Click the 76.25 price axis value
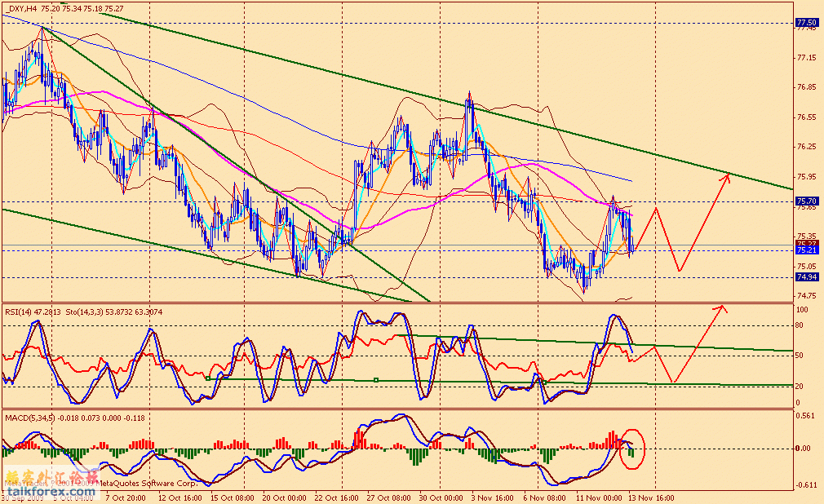 pos(807,147)
